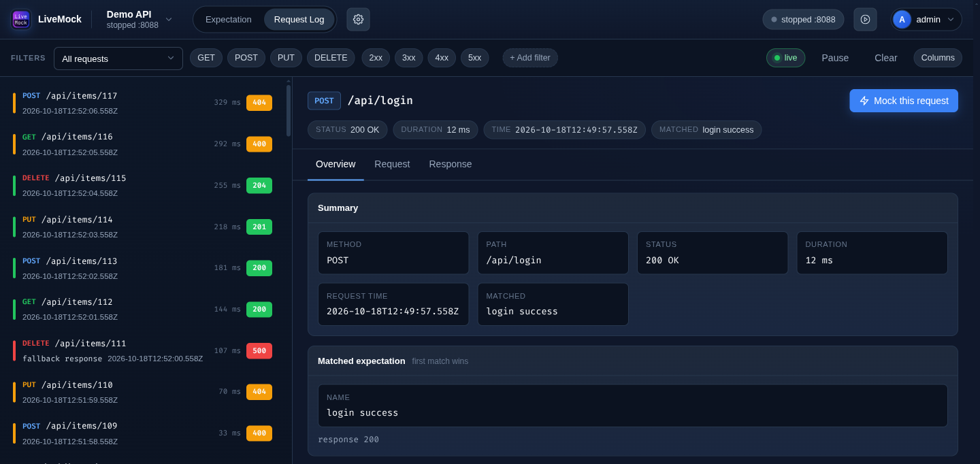Screen dimensions: 980x464
Task: Select the POST /api/items/117 request
Action: [x=143, y=103]
